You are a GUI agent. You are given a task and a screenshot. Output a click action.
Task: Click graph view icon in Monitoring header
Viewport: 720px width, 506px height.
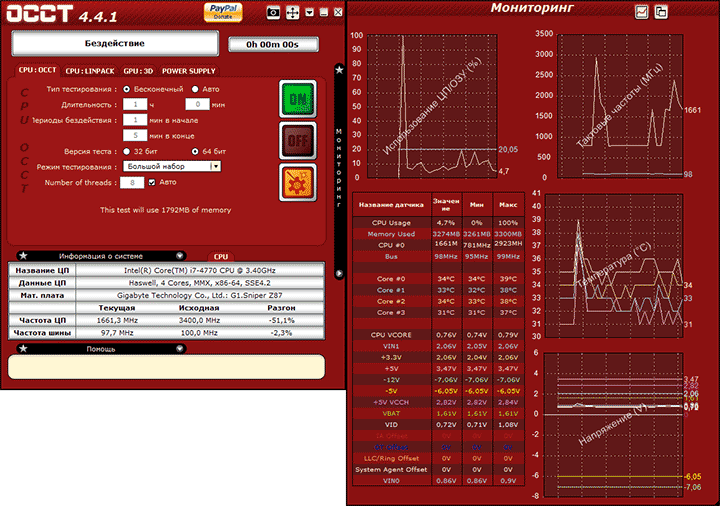(x=641, y=12)
